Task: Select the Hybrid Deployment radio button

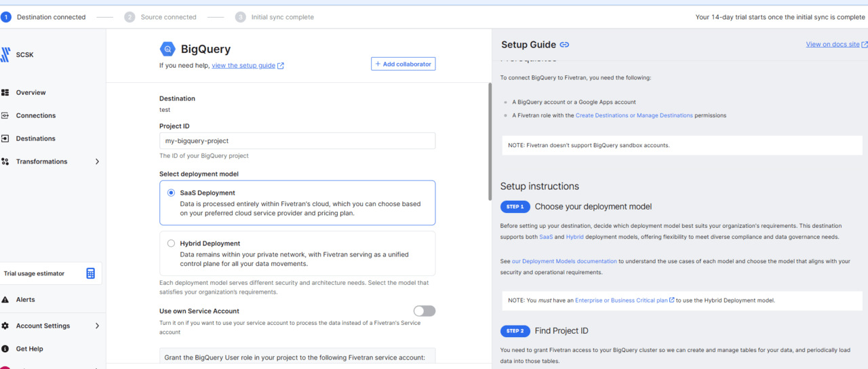Action: point(171,243)
